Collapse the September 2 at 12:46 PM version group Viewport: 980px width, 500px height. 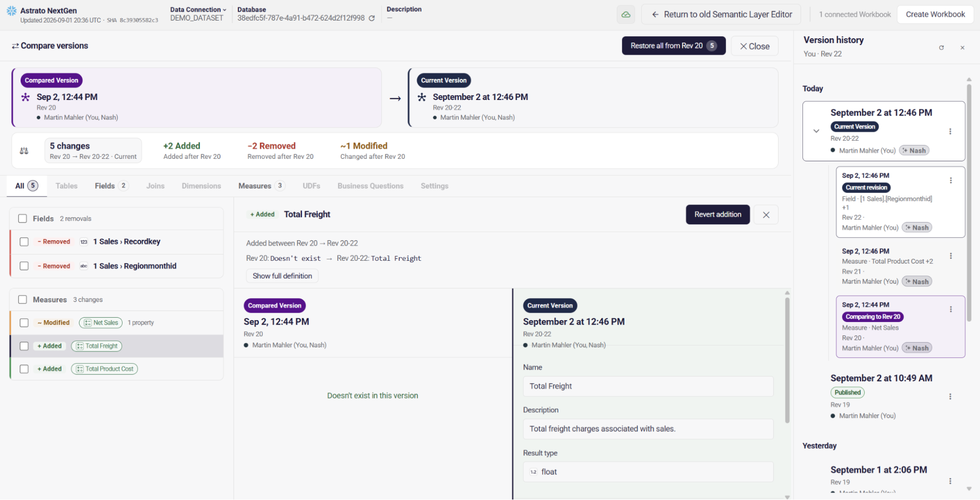[x=816, y=131]
